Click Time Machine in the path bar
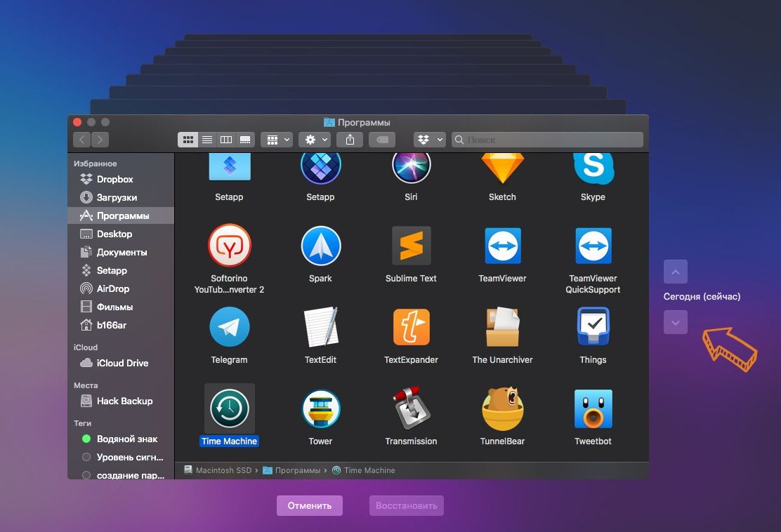The height and width of the screenshot is (532, 781). tap(364, 470)
